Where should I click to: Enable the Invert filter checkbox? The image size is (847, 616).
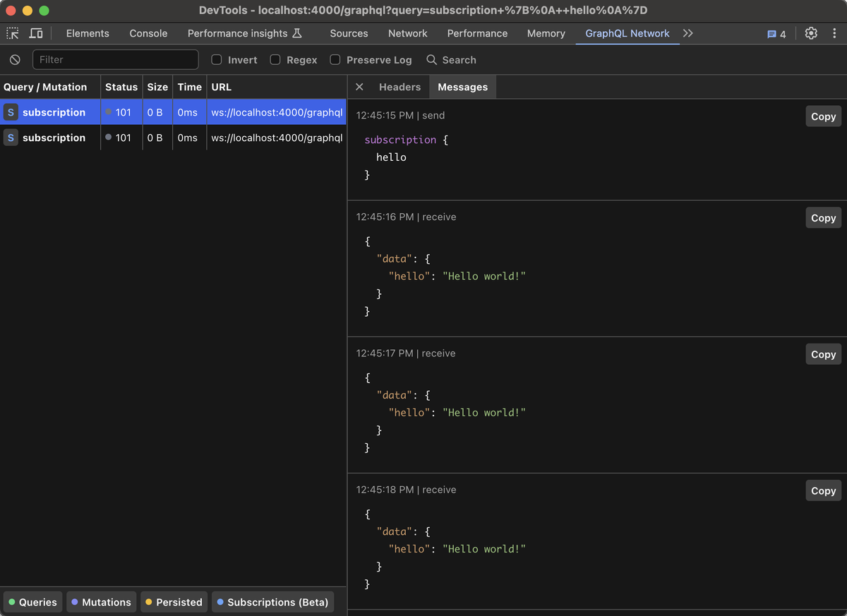click(216, 60)
